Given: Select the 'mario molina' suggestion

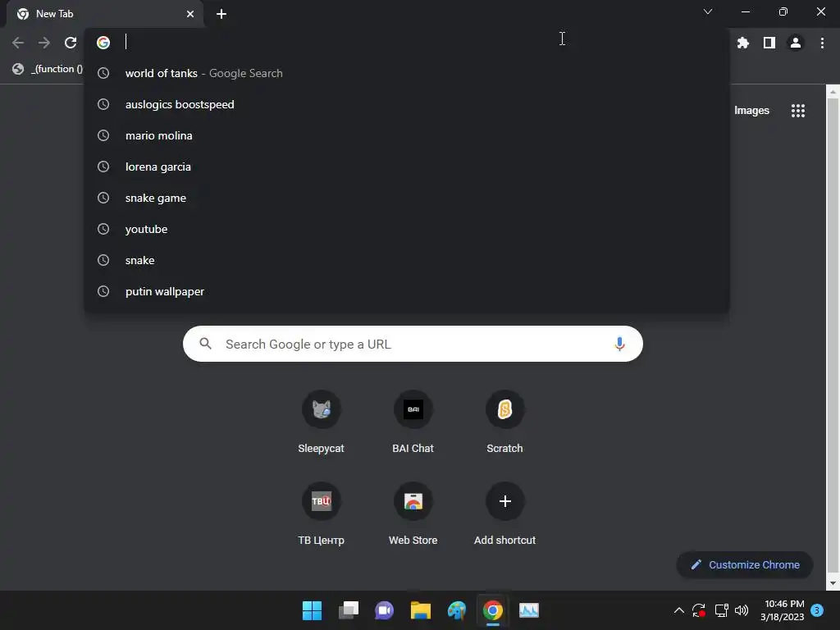Looking at the screenshot, I should (x=407, y=135).
